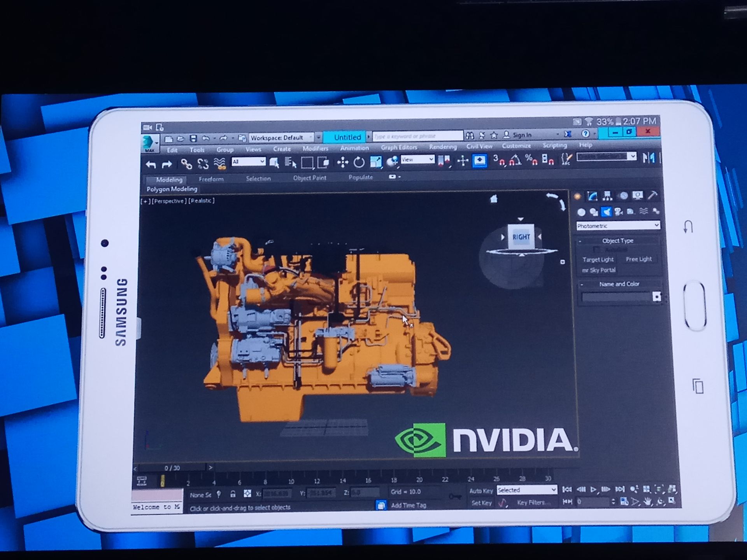
Task: Toggle the Spinner Snap button
Action: pyautogui.click(x=548, y=159)
